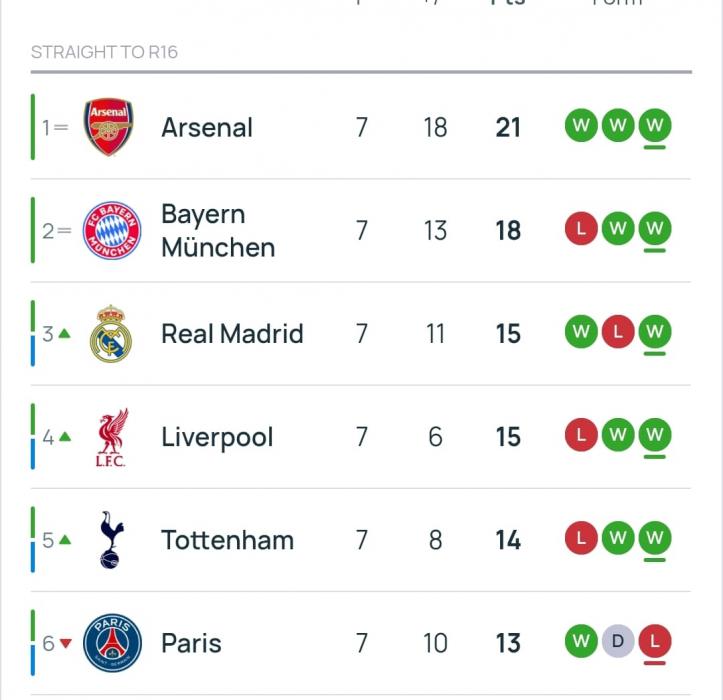
Task: Select the Liverpool team name
Action: pyautogui.click(x=217, y=437)
